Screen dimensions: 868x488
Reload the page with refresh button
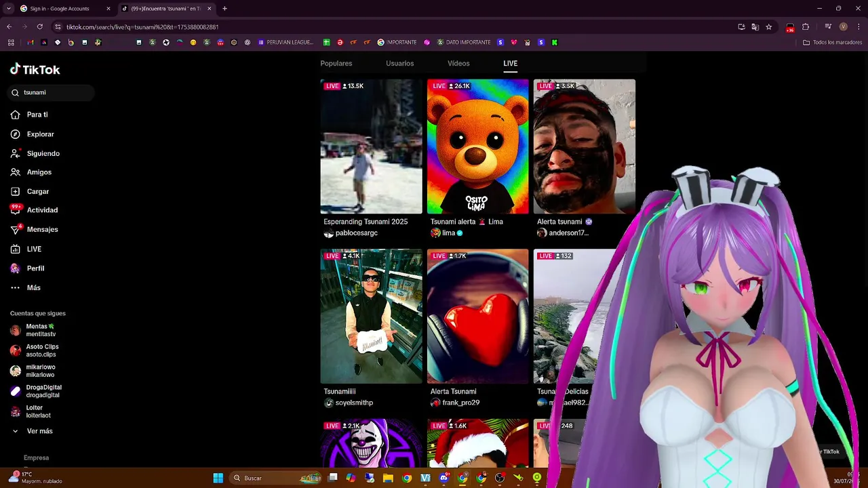[x=39, y=26]
